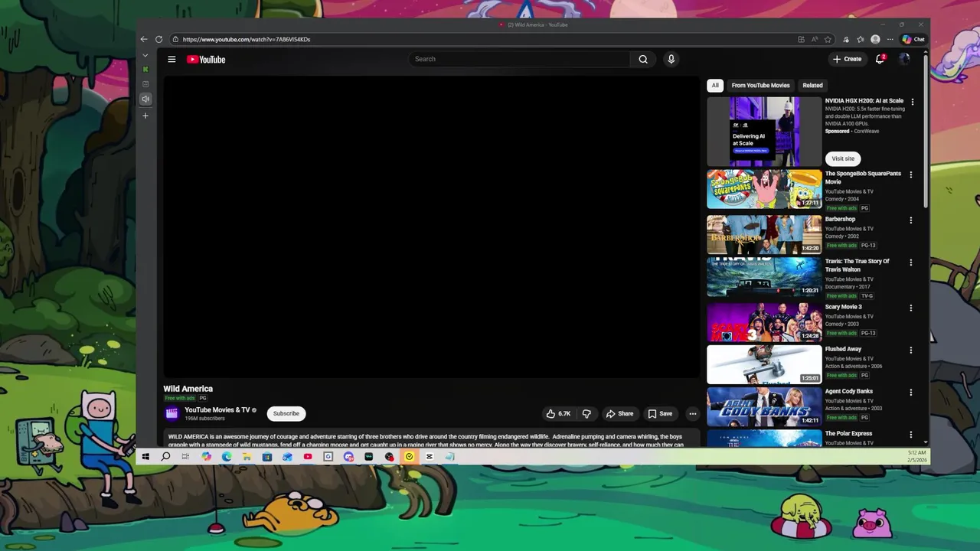This screenshot has width=980, height=551.
Task: Like the Wild America video
Action: point(558,413)
